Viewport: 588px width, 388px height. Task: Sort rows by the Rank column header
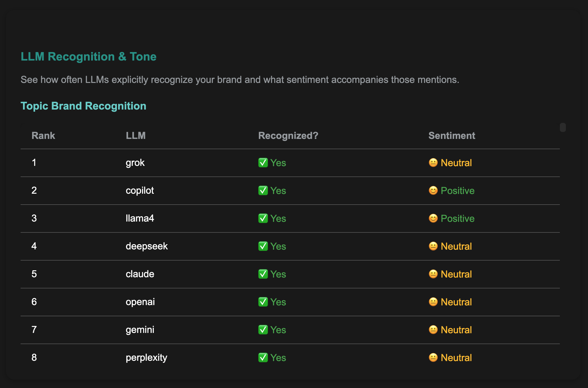tap(43, 135)
